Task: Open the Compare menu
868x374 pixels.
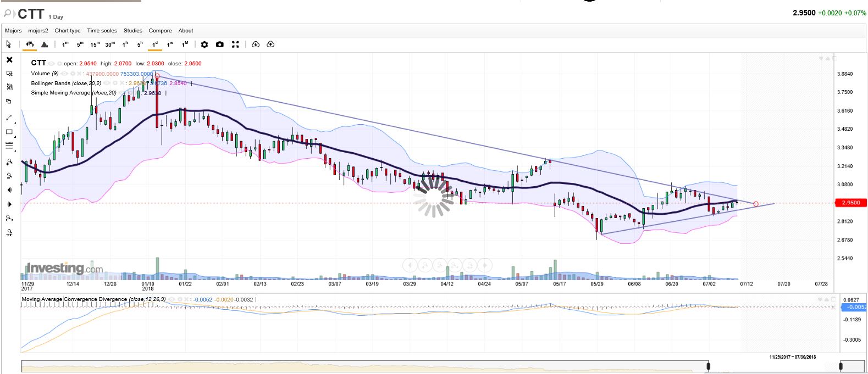Action: pyautogui.click(x=160, y=31)
